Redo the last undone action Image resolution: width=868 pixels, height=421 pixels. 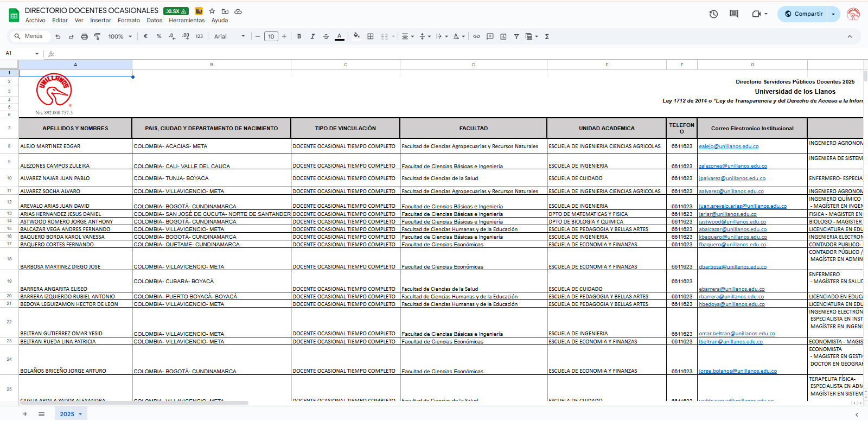[71, 37]
